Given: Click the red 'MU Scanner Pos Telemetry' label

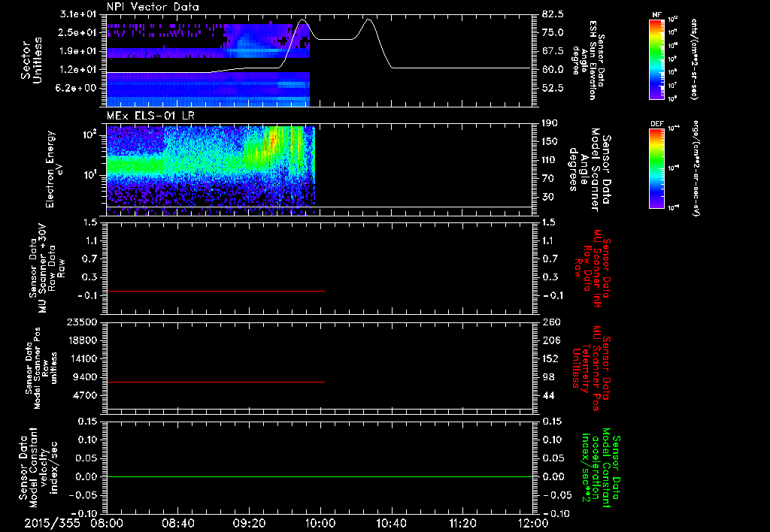Looking at the screenshot, I should click(592, 368).
